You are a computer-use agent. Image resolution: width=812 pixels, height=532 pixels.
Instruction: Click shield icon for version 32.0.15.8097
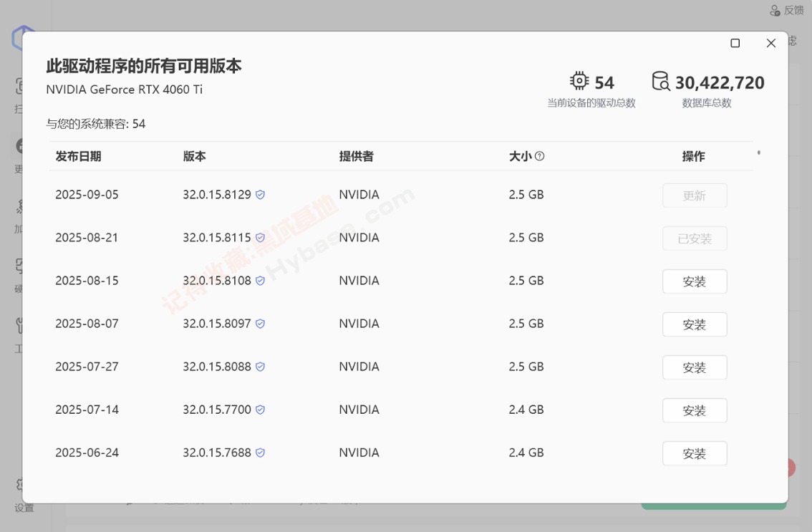[261, 324]
